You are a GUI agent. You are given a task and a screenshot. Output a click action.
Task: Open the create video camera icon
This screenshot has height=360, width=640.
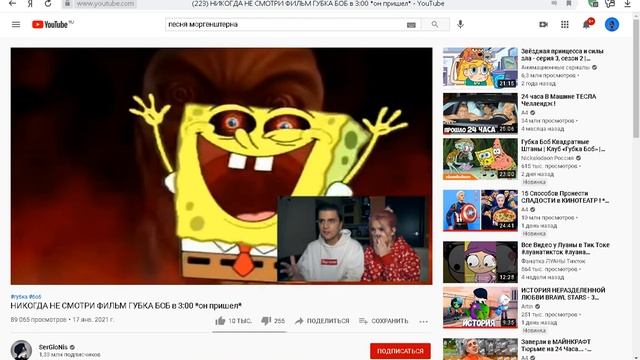pos(543,24)
